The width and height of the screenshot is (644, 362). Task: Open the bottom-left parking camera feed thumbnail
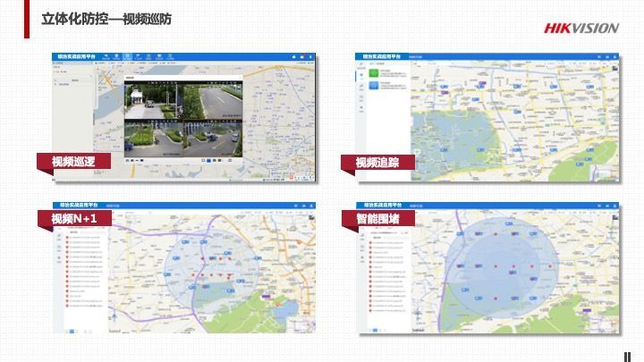(154, 139)
